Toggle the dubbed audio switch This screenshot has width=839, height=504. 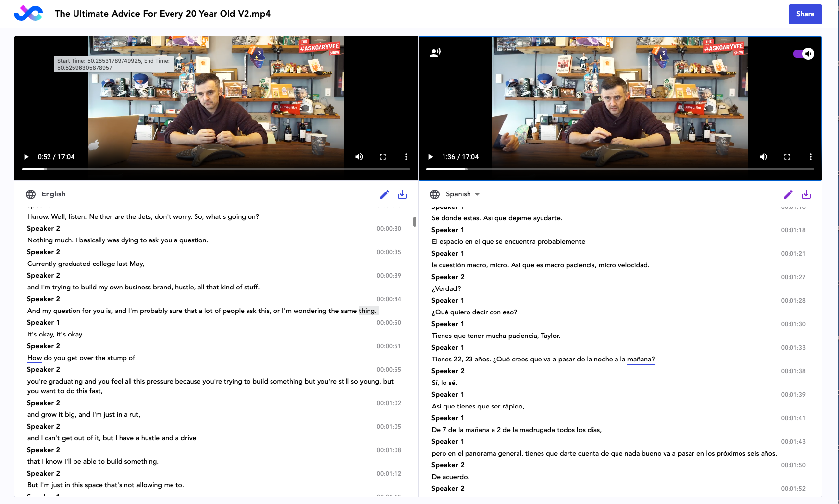pyautogui.click(x=804, y=54)
